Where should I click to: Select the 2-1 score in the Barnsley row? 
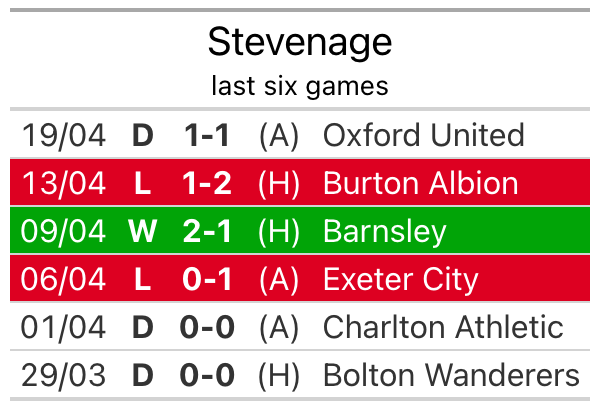click(x=208, y=231)
